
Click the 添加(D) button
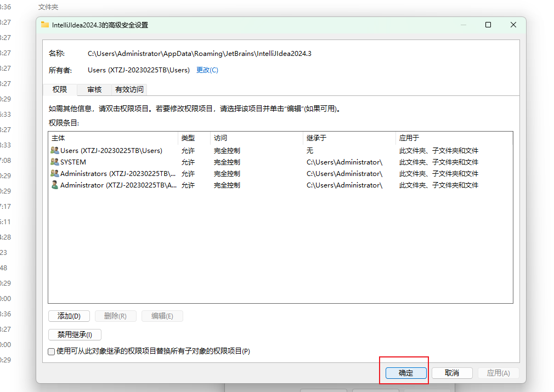pyautogui.click(x=69, y=316)
